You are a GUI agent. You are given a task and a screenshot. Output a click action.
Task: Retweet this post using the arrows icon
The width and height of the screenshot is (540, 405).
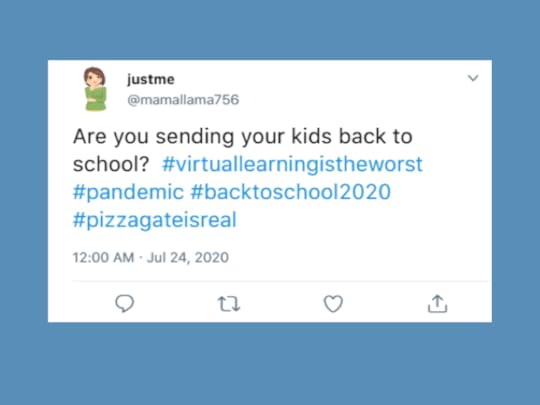pyautogui.click(x=229, y=304)
